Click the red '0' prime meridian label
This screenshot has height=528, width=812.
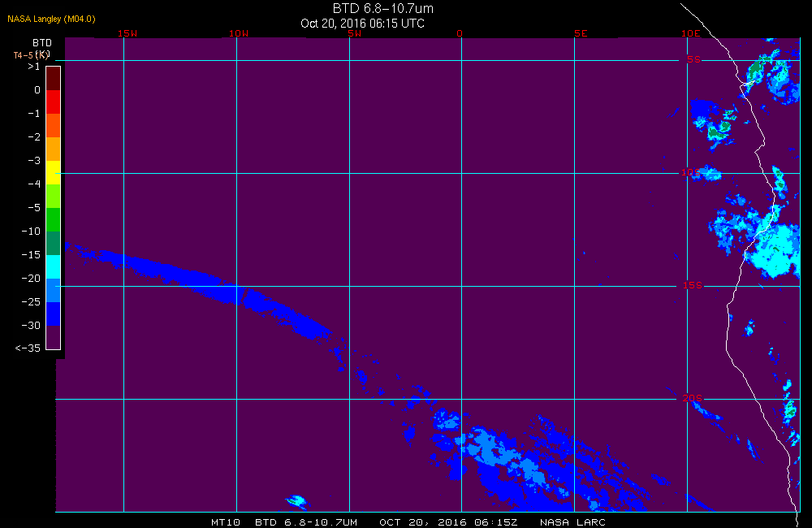(x=460, y=33)
